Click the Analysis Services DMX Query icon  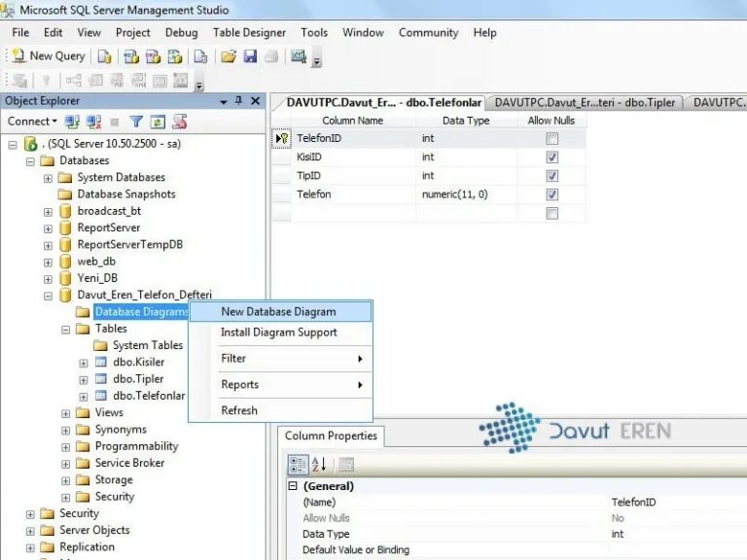coord(153,56)
